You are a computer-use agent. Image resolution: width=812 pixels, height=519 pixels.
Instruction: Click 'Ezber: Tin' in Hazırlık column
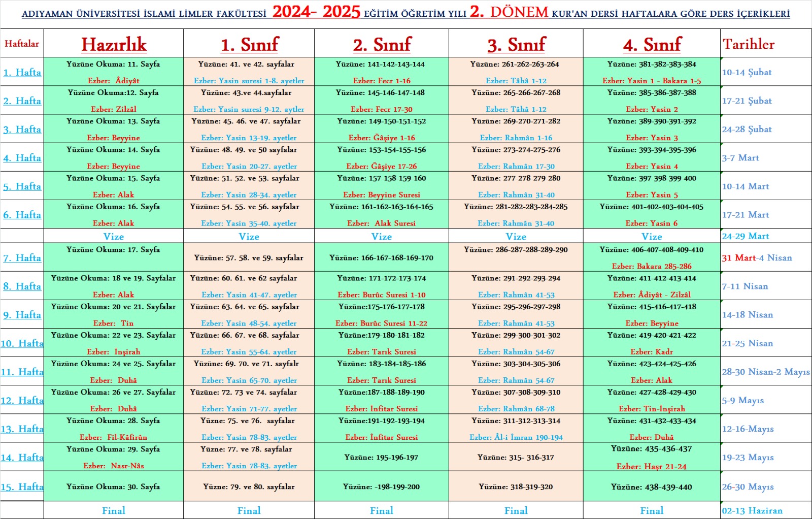(x=113, y=323)
